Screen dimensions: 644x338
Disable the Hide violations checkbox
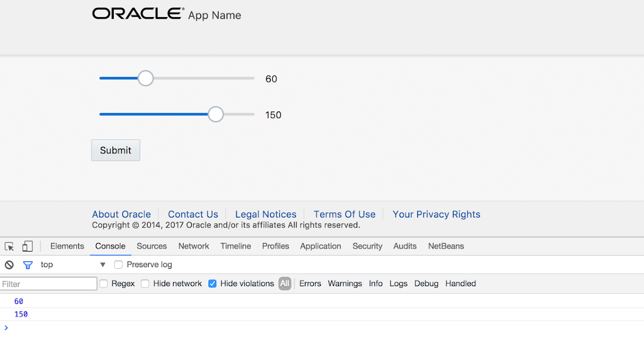tap(213, 283)
